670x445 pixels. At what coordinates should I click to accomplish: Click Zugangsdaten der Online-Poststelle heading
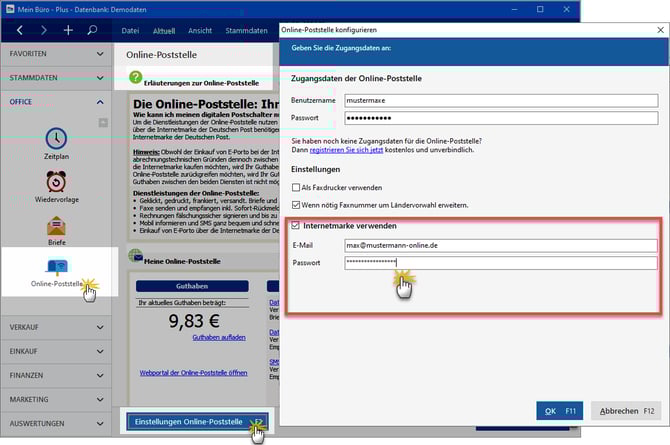(356, 79)
